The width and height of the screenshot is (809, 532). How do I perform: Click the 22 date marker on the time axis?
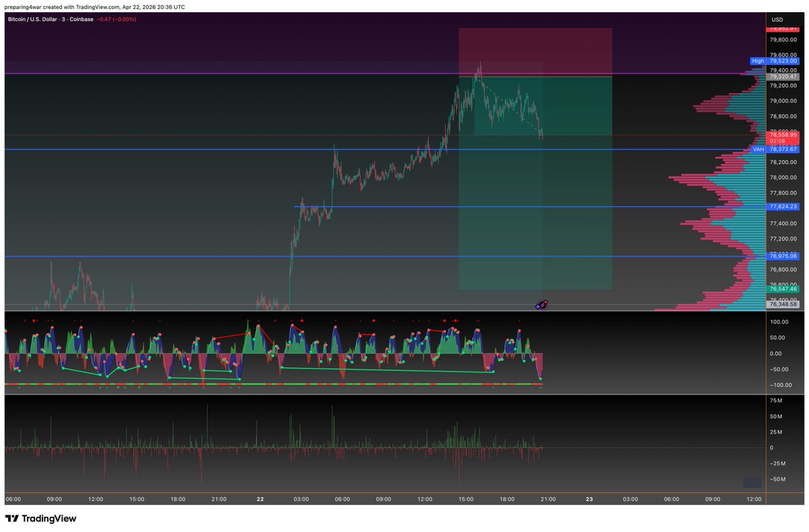259,500
